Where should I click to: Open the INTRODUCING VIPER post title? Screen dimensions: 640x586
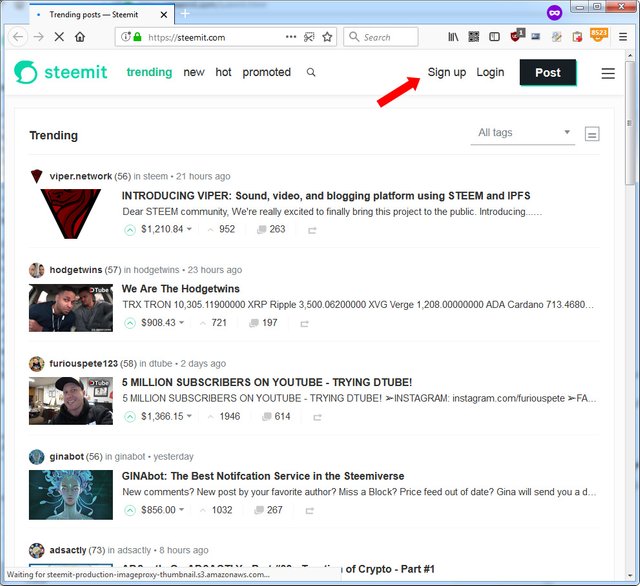click(x=326, y=196)
